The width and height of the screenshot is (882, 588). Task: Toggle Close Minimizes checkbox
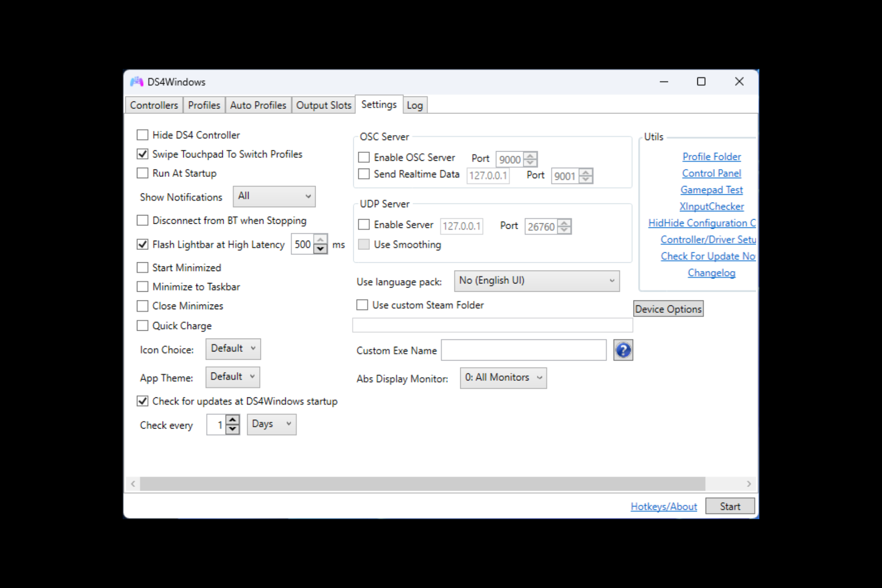pyautogui.click(x=142, y=306)
